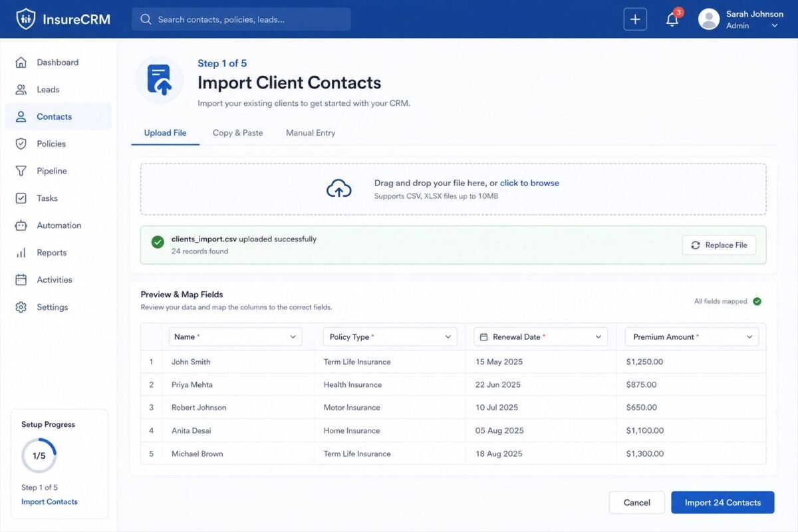The height and width of the screenshot is (532, 798).
Task: Open the Name field mapping dropdown
Action: [235, 336]
